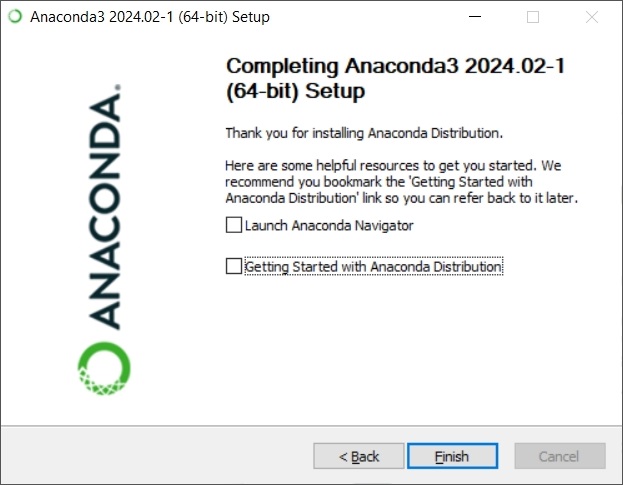The height and width of the screenshot is (485, 623).
Task: Click the Anaconda ring icon in title bar
Action: point(15,17)
